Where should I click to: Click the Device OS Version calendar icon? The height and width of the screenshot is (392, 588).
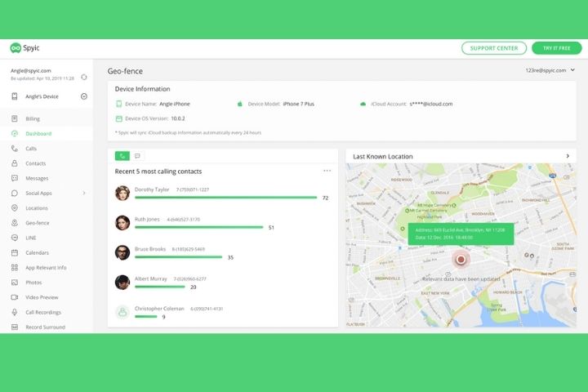point(119,118)
